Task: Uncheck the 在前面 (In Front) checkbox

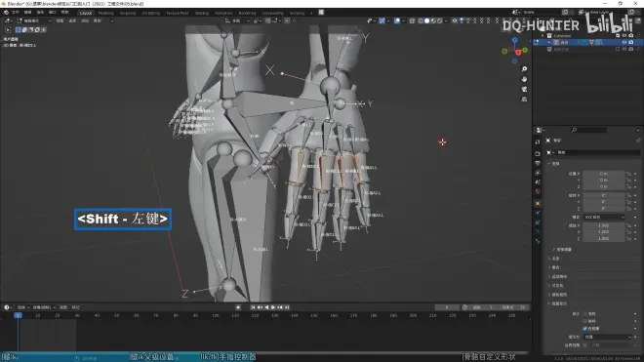Action: (584, 329)
